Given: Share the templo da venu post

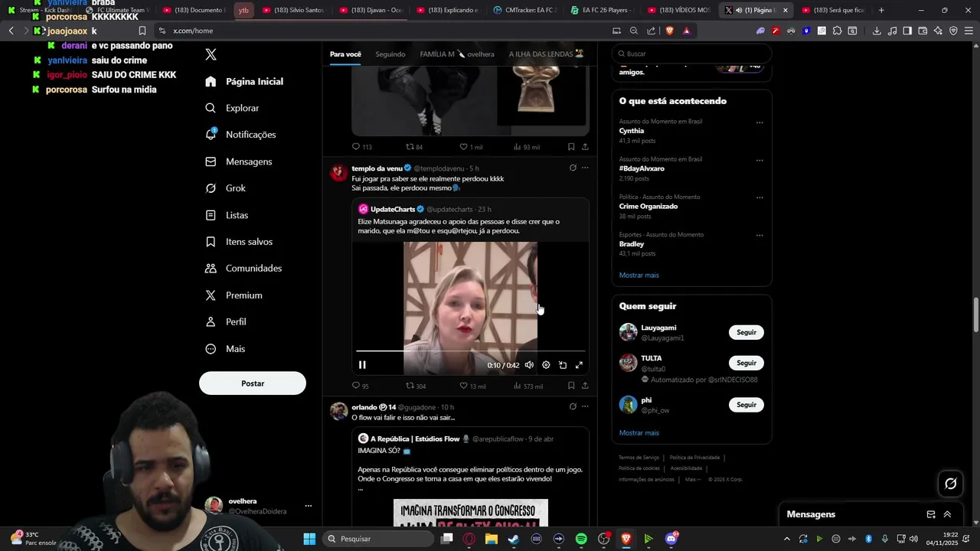Looking at the screenshot, I should coord(585,386).
